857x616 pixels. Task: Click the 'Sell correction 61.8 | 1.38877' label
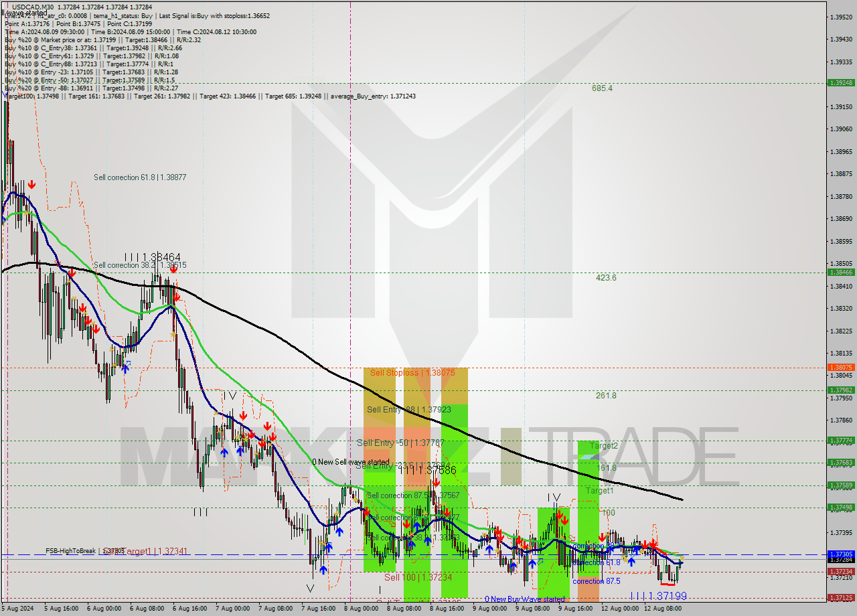(140, 177)
